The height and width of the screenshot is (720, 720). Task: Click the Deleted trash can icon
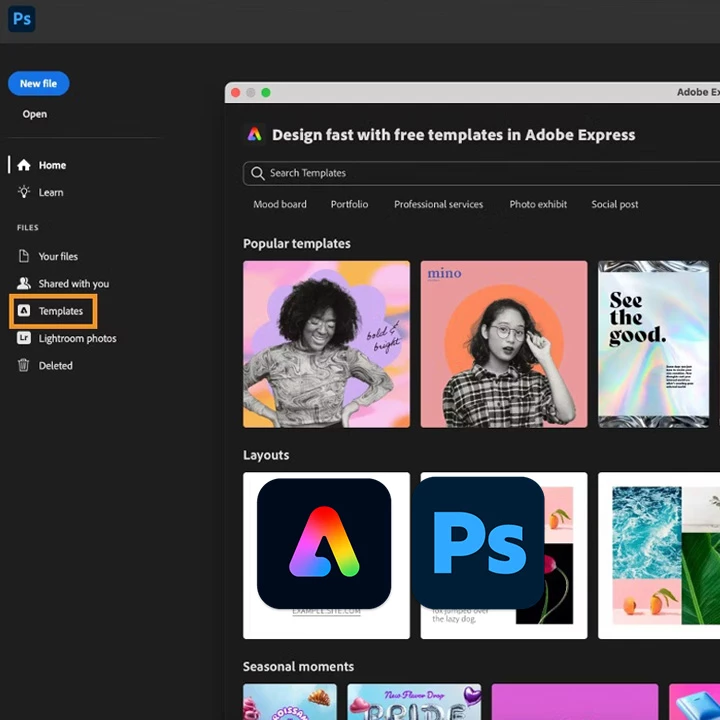pos(23,366)
